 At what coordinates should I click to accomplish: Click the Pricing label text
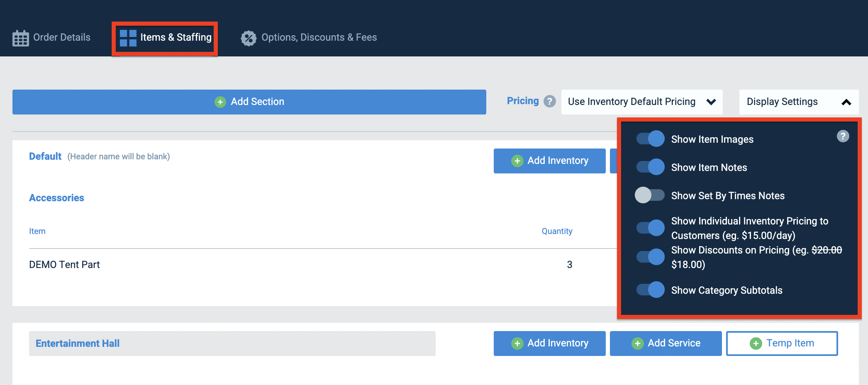[523, 101]
